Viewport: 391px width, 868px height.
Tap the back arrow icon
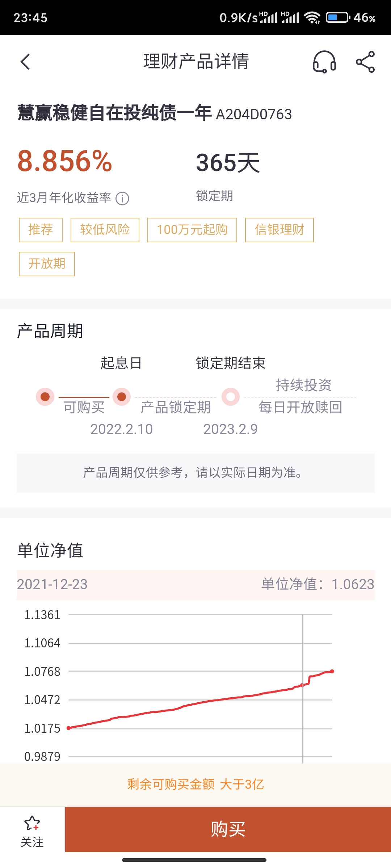(x=25, y=62)
